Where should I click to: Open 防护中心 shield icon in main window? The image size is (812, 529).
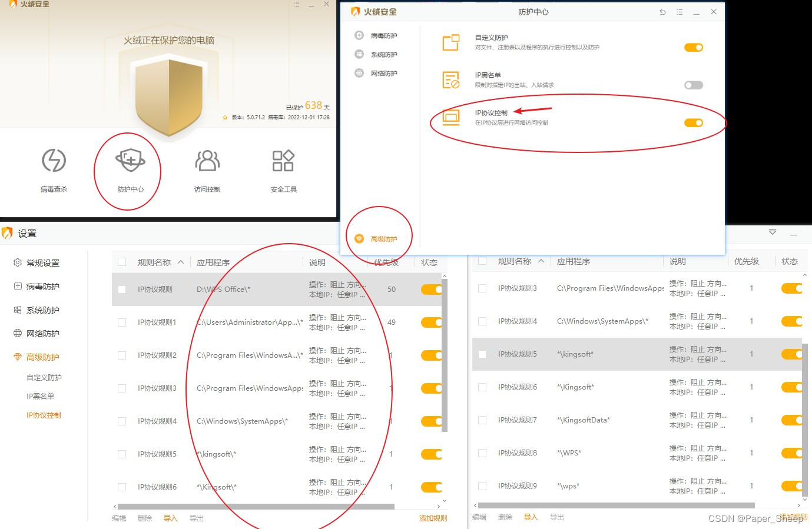coord(130,160)
